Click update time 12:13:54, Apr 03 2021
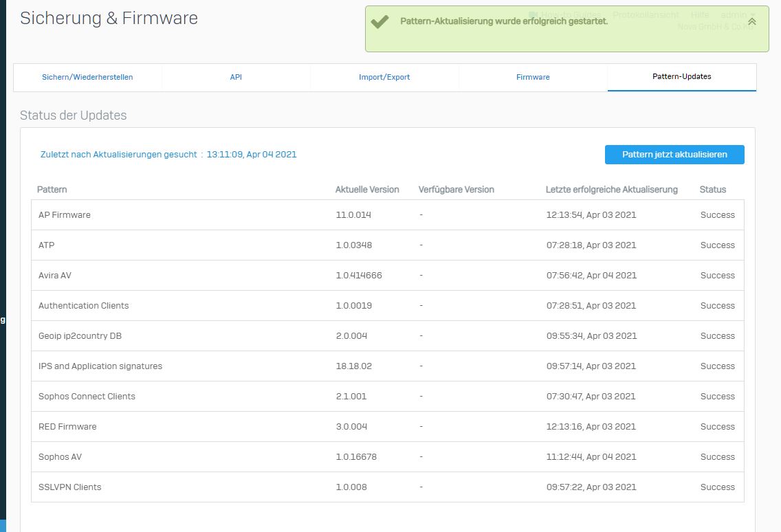 point(591,214)
